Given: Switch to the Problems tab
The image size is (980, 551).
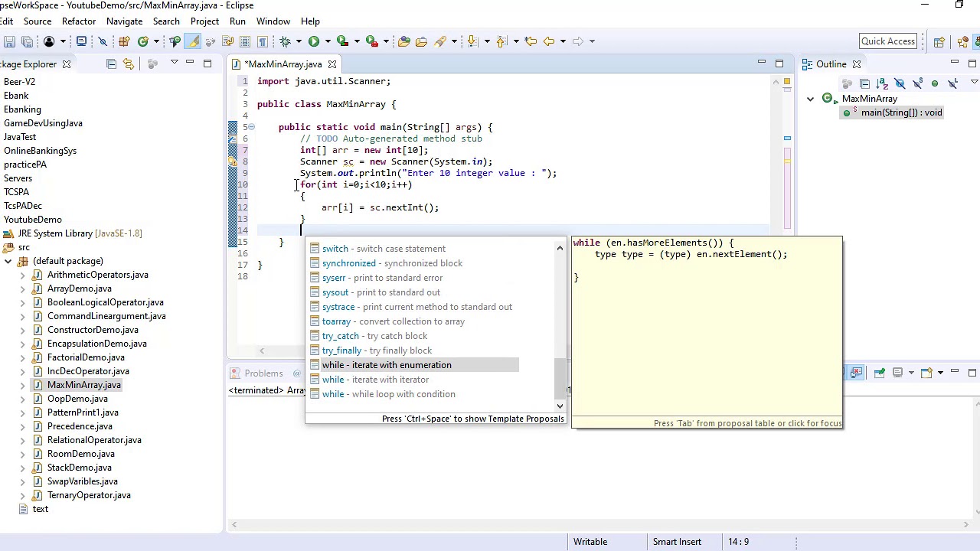Looking at the screenshot, I should pos(263,373).
